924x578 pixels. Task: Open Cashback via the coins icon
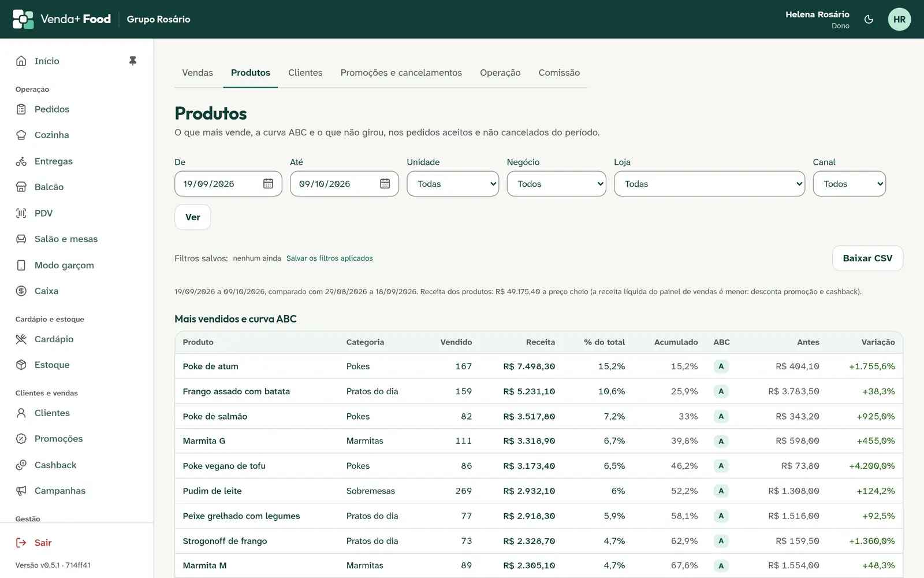click(21, 465)
